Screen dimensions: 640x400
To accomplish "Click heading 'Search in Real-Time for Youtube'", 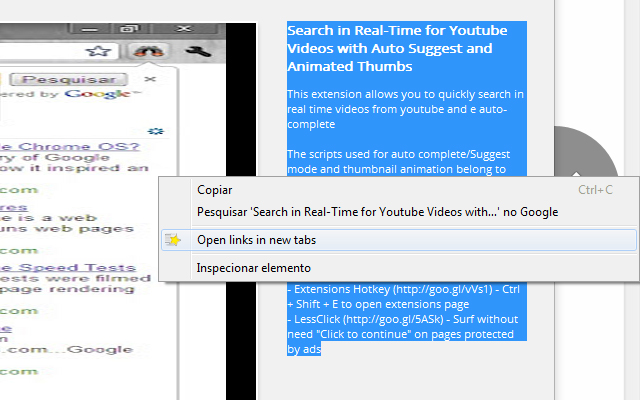I will point(397,31).
